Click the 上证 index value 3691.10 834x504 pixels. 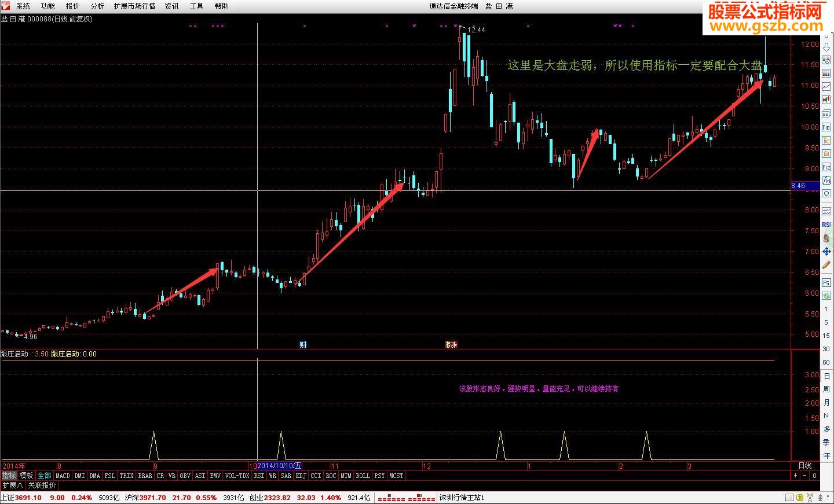(28, 498)
